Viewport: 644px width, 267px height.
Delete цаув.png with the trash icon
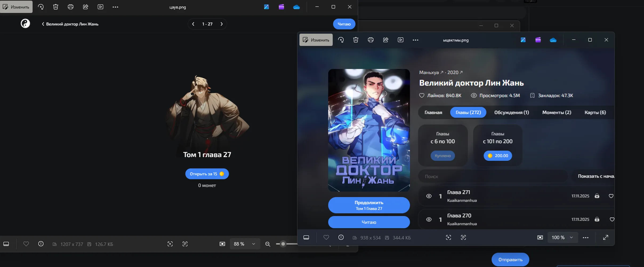pos(56,7)
